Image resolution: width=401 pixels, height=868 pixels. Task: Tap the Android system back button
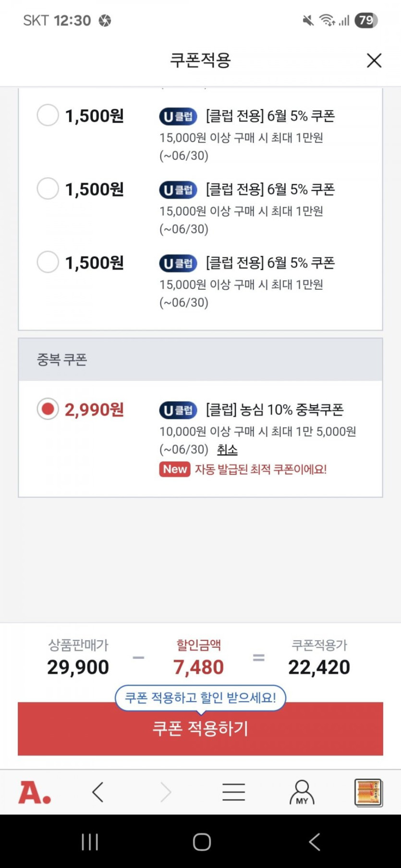[315, 842]
